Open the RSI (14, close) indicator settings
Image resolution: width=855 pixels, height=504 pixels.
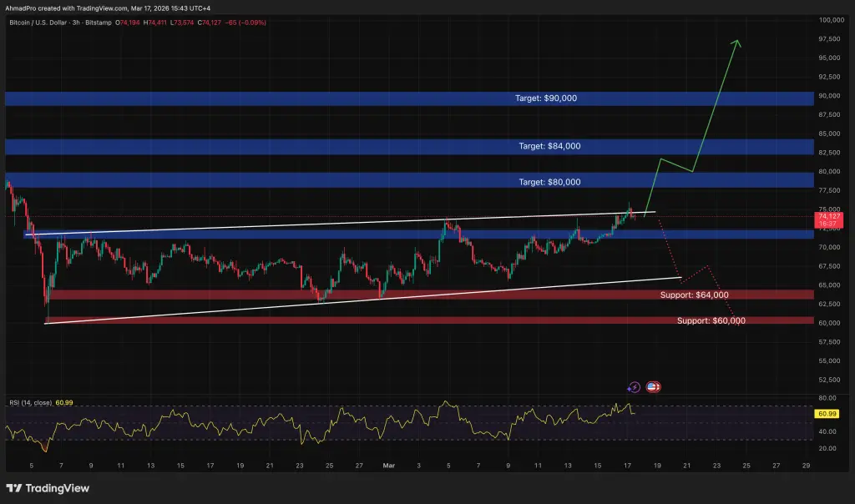click(x=30, y=401)
